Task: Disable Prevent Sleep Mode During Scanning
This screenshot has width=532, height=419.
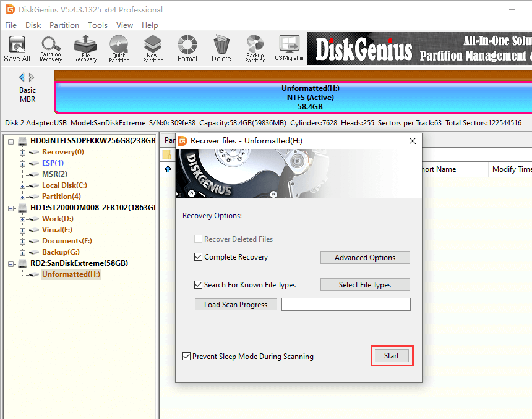Action: [x=187, y=357]
